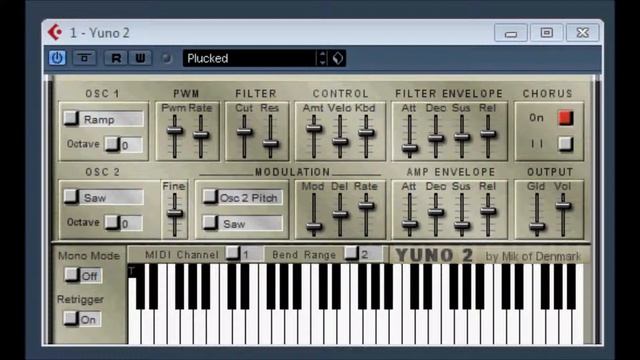Toggle Retrigger On button
The image size is (640, 360).
[x=83, y=319]
